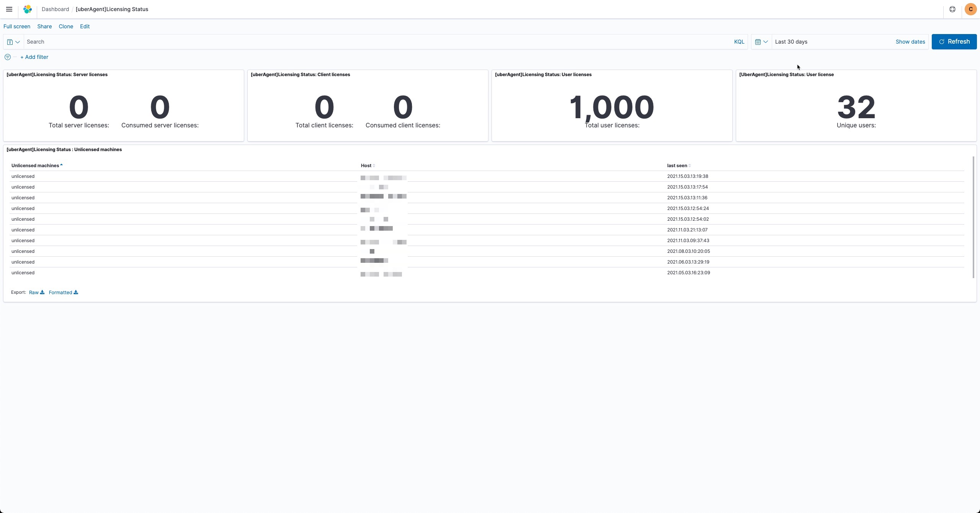Click the unlicensed machines table scrollbar
Screen dimensions: 980x513
coord(973,217)
